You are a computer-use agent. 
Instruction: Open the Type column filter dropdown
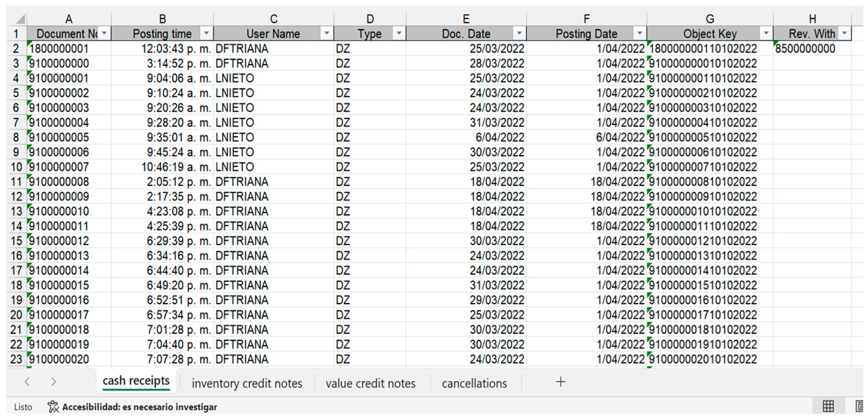399,33
